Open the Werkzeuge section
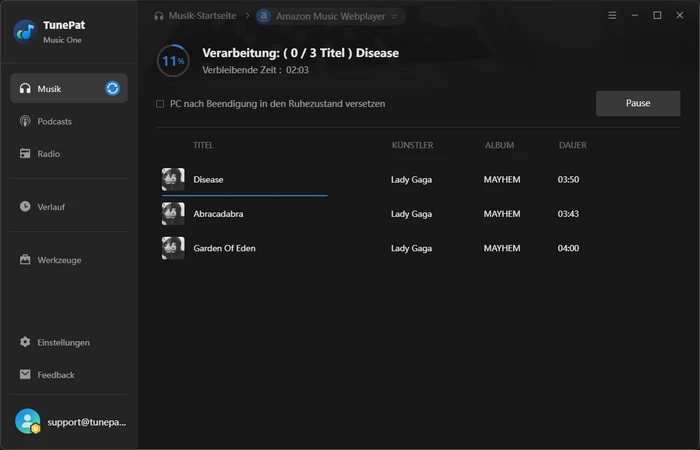Screen dimensions: 700x450 click(x=69, y=259)
